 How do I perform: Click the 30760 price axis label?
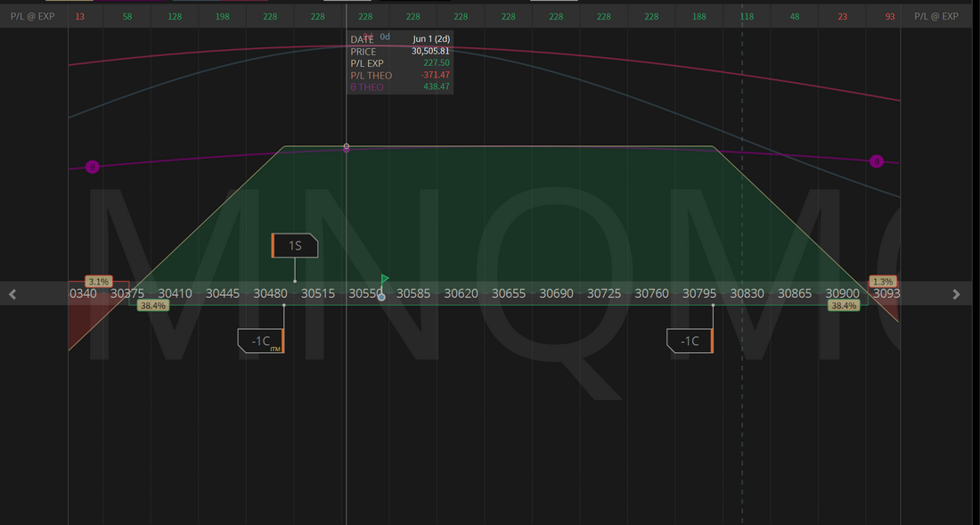651,294
